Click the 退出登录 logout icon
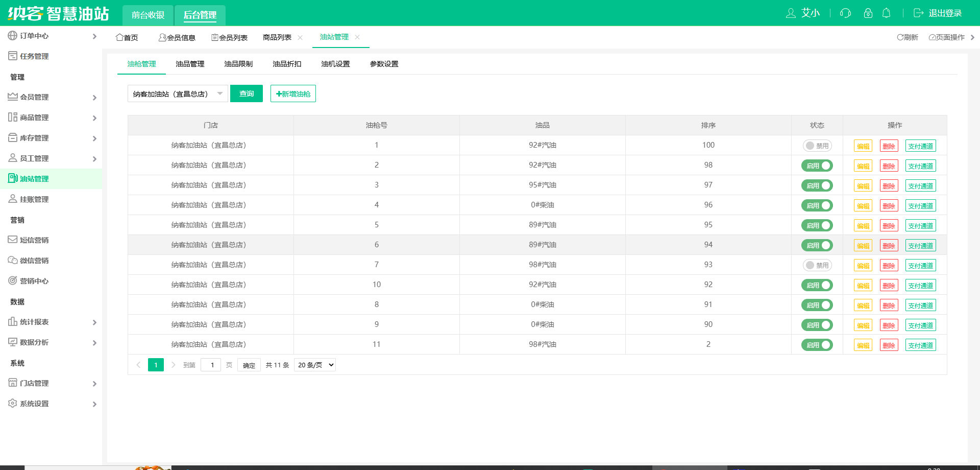This screenshot has height=470, width=980. coord(918,13)
